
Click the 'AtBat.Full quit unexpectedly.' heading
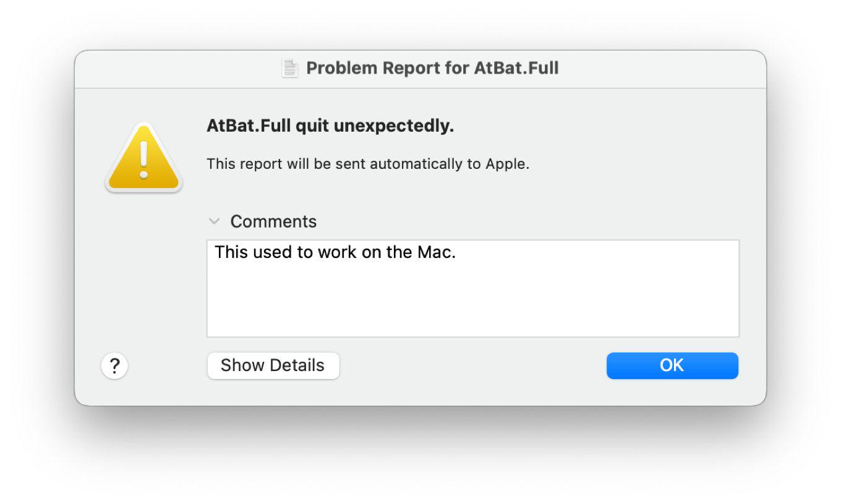point(330,126)
